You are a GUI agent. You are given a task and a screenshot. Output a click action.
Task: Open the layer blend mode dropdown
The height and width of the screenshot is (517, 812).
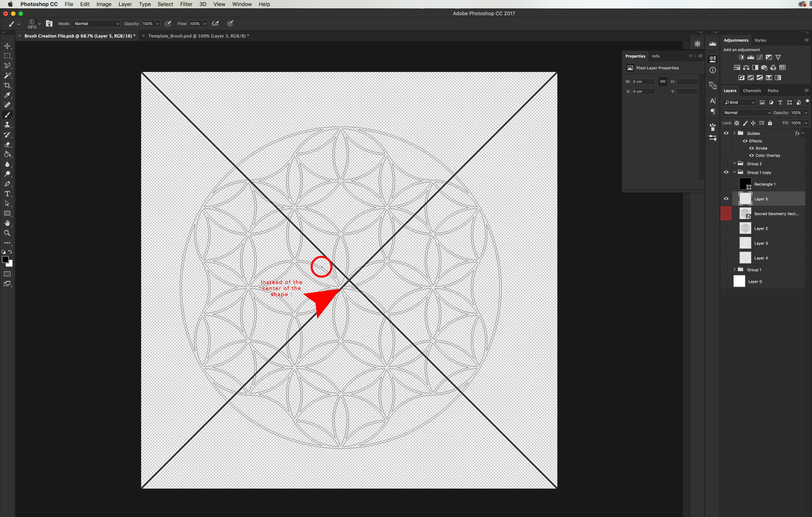(x=747, y=113)
